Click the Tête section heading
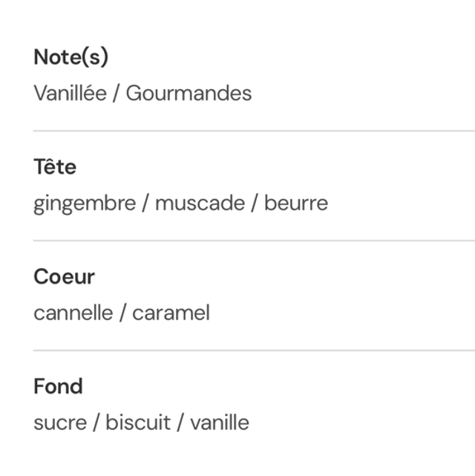 (x=55, y=167)
